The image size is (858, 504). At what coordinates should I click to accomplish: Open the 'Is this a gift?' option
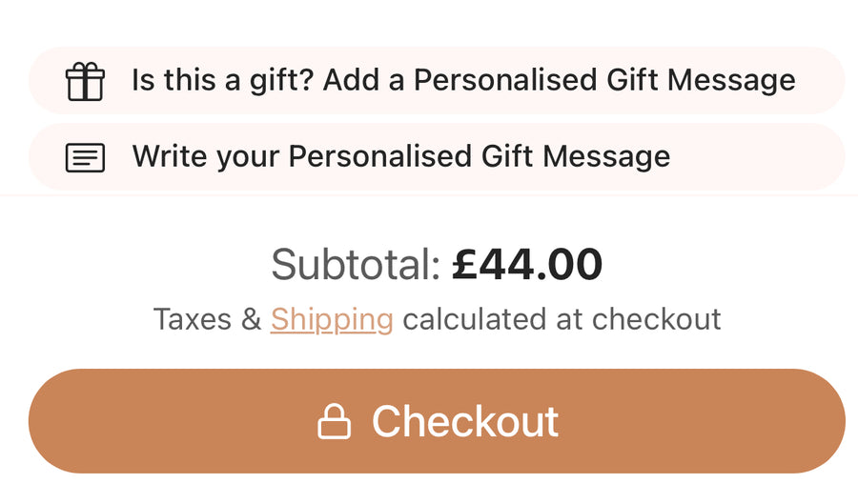tap(437, 81)
